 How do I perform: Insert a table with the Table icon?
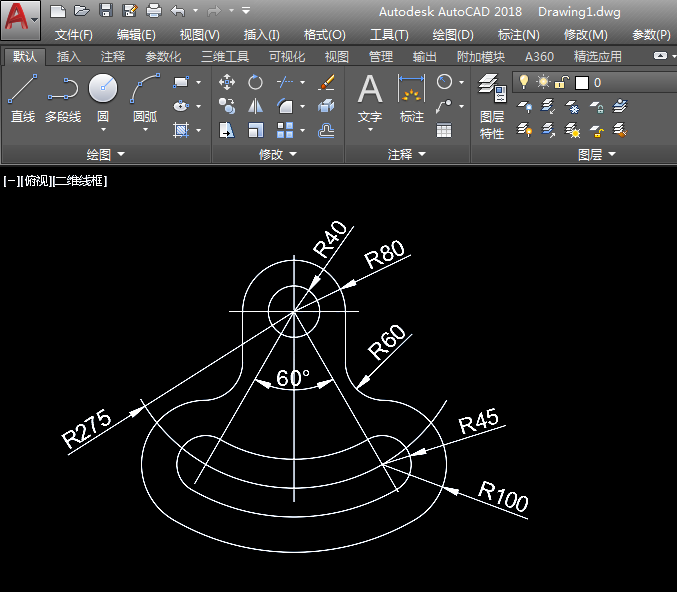(x=444, y=130)
